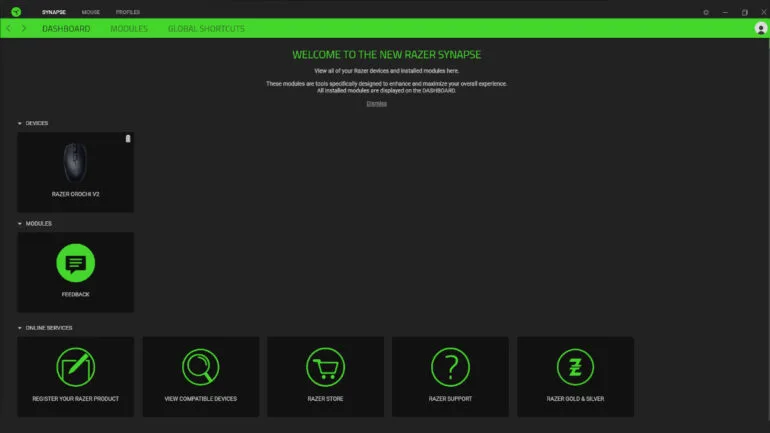
Task: Open the Synapse top tab
Action: click(54, 12)
